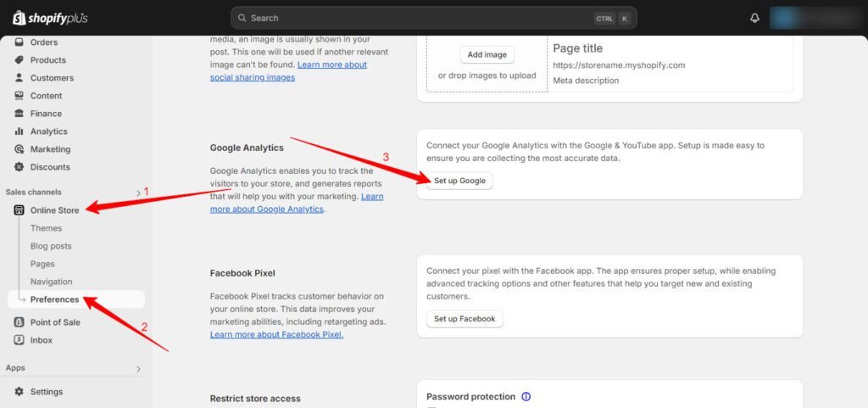Click the Products tag icon

19,59
